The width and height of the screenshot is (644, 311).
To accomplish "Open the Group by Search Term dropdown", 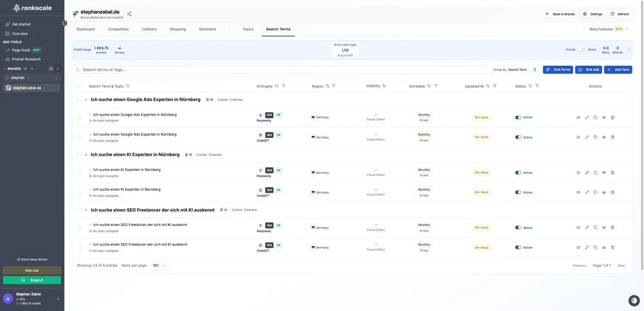I will click(x=515, y=70).
